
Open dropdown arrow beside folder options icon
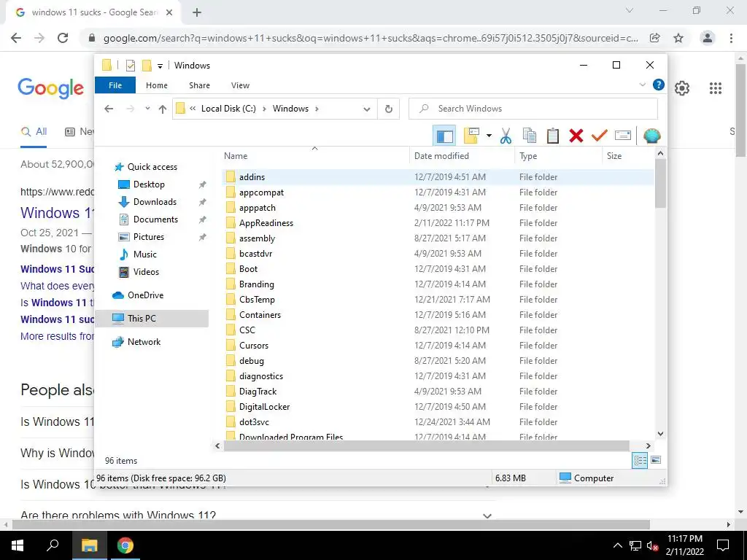tap(489, 136)
